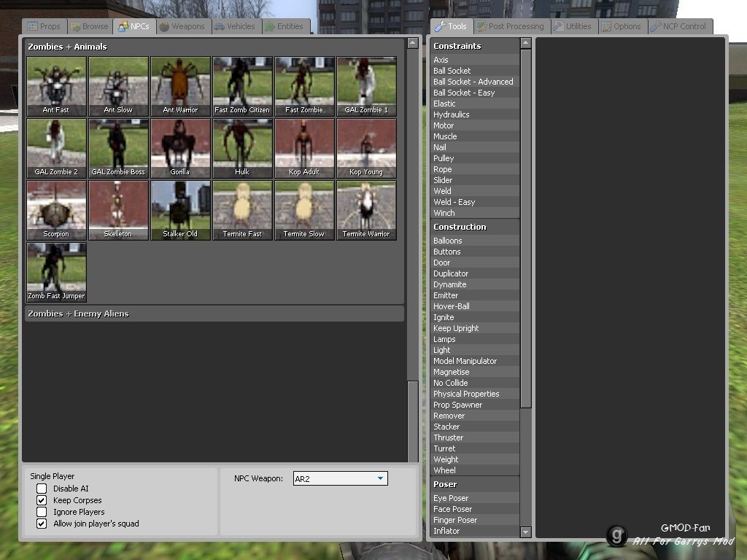Select the Termite Slow NPC
The image size is (747, 560).
click(304, 210)
